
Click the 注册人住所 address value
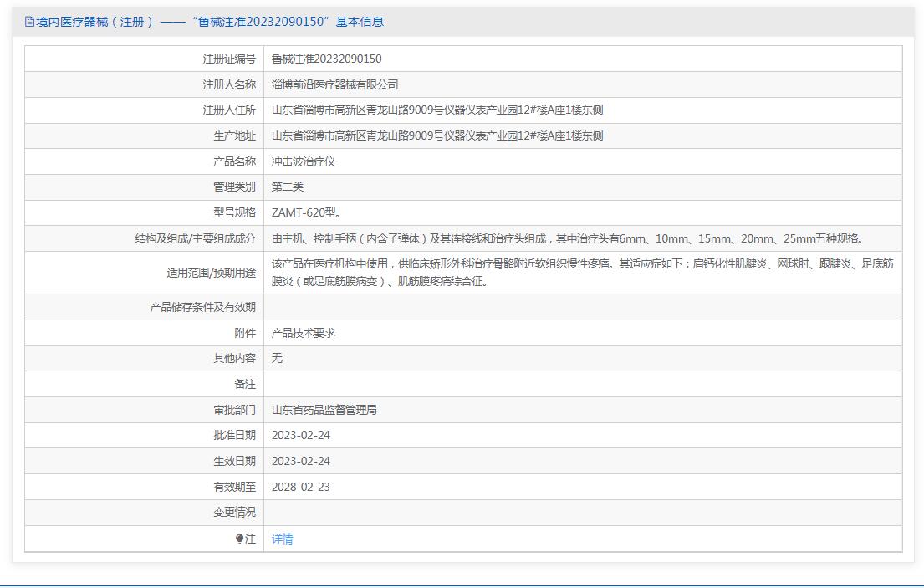pos(436,110)
